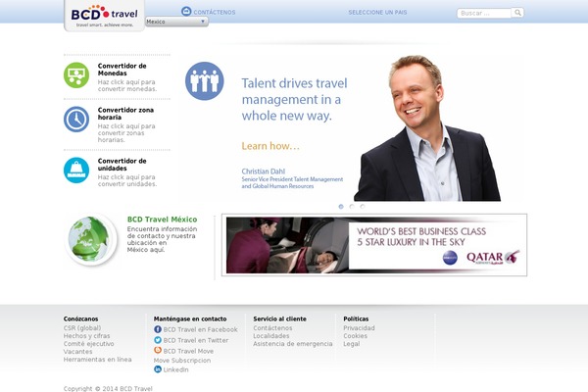Click the Twitter icon in footer
588x392 pixels.
[158, 340]
